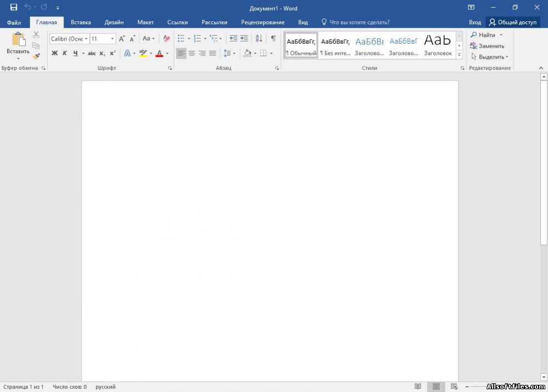Open the font size dropdown showing 11
Screen dimensions: 548x392
point(103,39)
